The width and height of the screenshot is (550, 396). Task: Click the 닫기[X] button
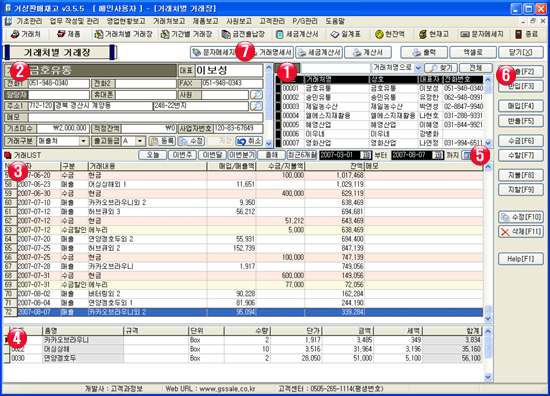(x=521, y=53)
